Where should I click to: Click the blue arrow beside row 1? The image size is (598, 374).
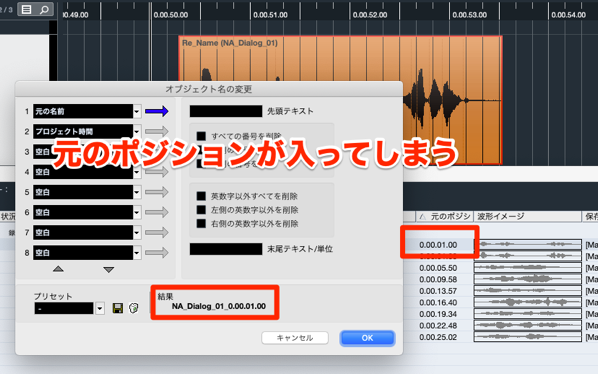156,111
